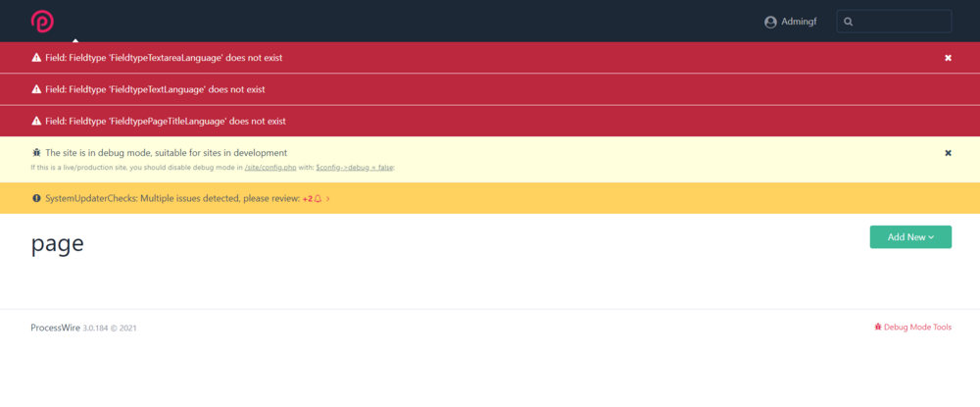The height and width of the screenshot is (407, 980).
Task: Open the Admingf user profile icon
Action: 770,22
